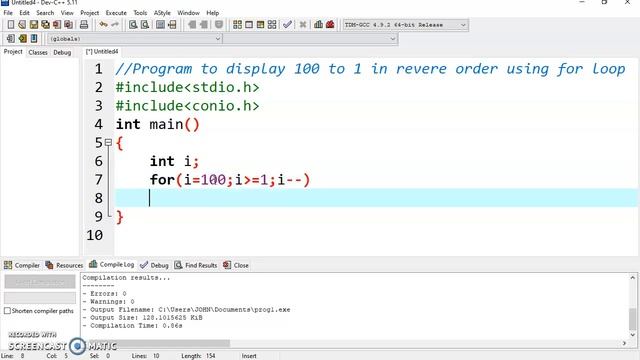Image resolution: width=640 pixels, height=360 pixels.
Task: Click the Compile & Run toolbar icon
Action: click(x=260, y=25)
